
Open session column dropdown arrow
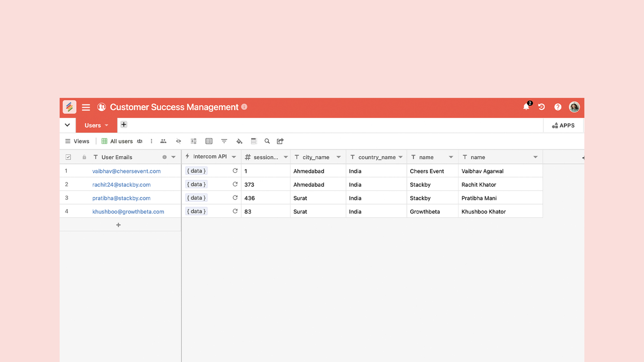(x=286, y=157)
